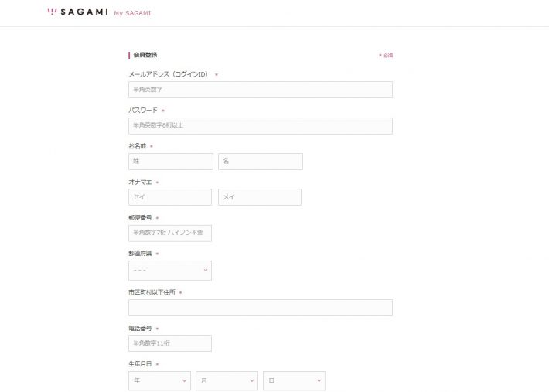Click the メールアドレス（ログインID） label text
This screenshot has height=392, width=549.
point(169,74)
